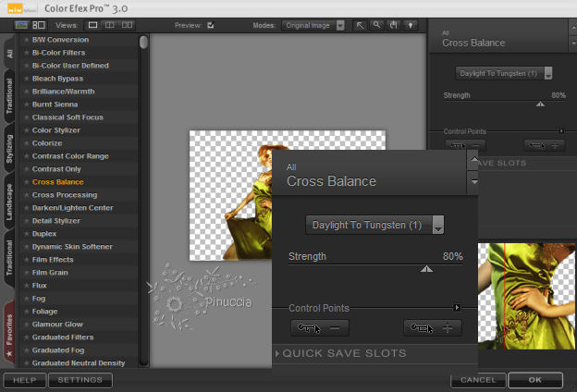Toggle favorite star for Burnt Sienna
577x392 pixels.
point(27,104)
